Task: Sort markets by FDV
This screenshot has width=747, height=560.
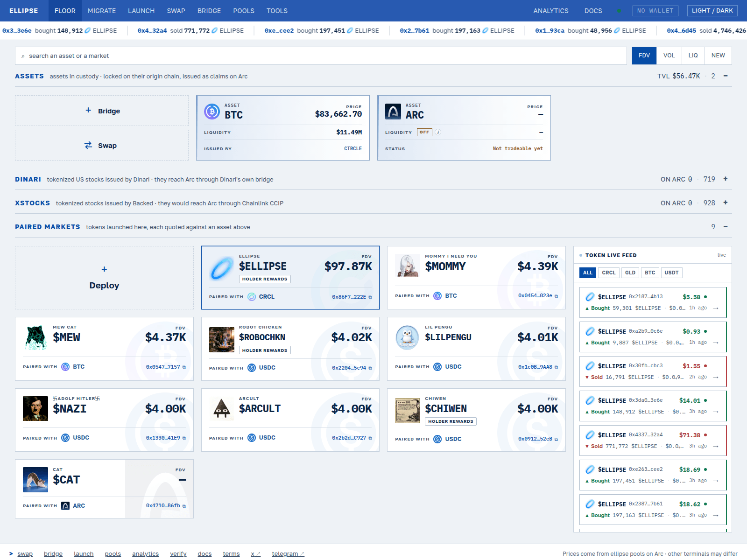Action: pos(644,56)
